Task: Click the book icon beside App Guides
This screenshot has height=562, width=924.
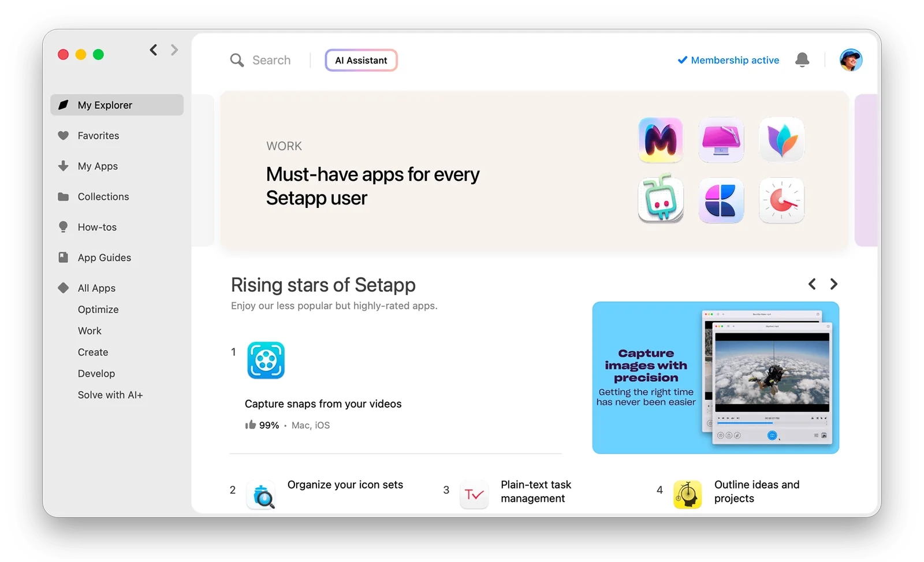Action: 64,257
